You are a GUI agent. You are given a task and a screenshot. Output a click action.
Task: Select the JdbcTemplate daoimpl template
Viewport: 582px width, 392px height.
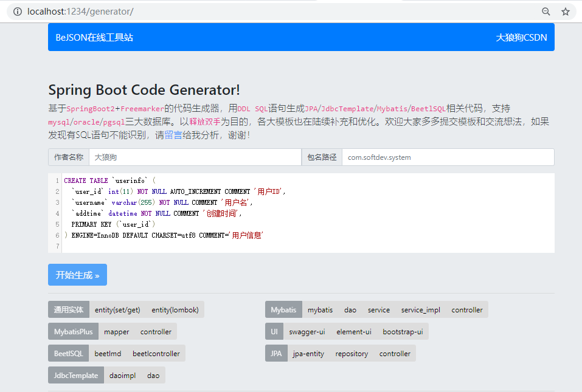point(122,376)
